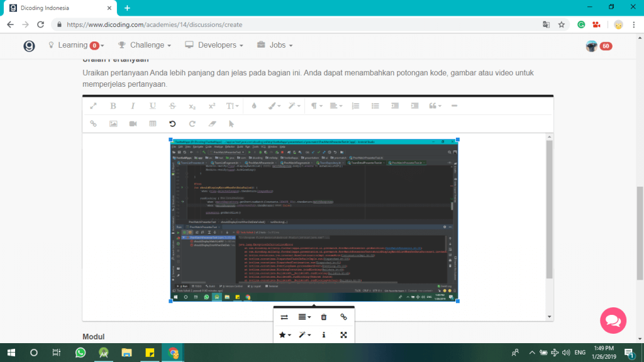644x362 pixels.
Task: Open the text size format dropdown
Action: click(x=232, y=106)
